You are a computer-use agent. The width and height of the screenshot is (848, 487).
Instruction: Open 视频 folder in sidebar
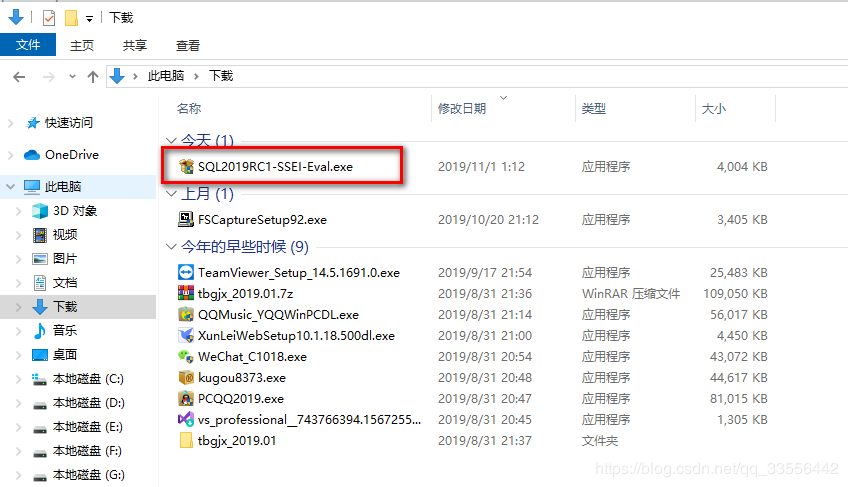coord(65,234)
